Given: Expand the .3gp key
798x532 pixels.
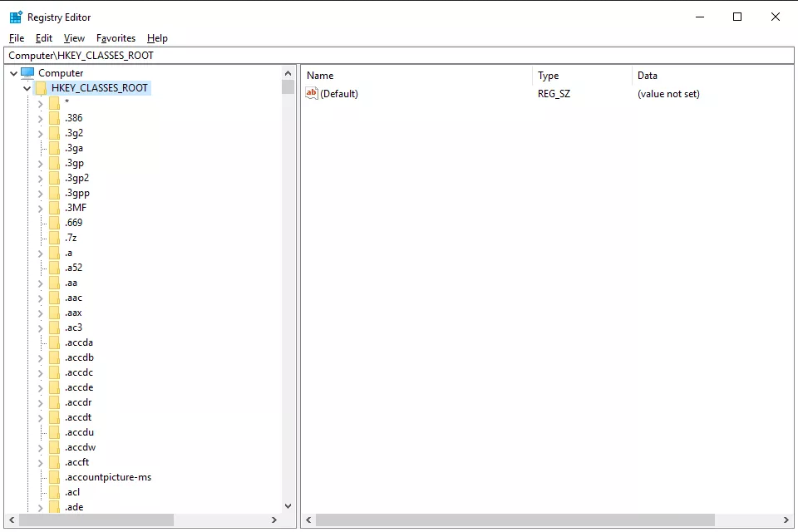Looking at the screenshot, I should [x=40, y=164].
